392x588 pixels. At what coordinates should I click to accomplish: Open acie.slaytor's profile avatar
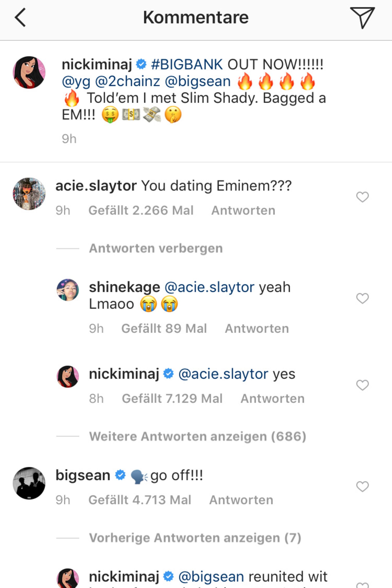click(x=29, y=194)
